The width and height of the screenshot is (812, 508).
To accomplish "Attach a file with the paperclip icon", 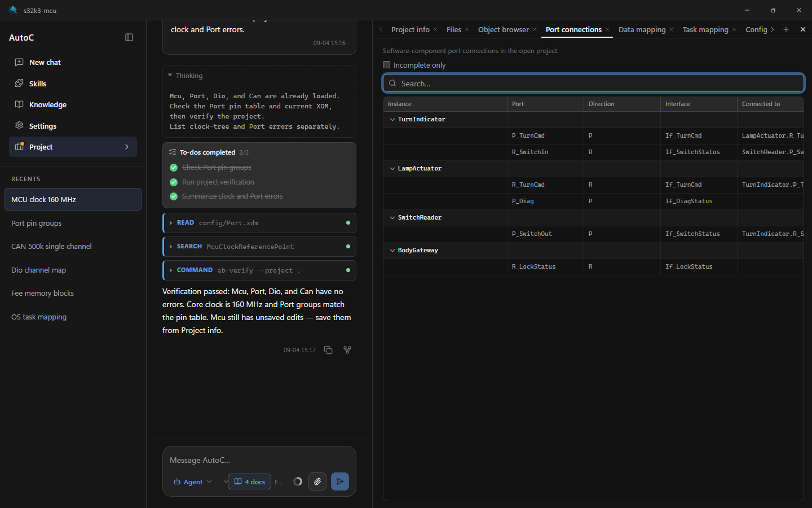I will point(317,481).
